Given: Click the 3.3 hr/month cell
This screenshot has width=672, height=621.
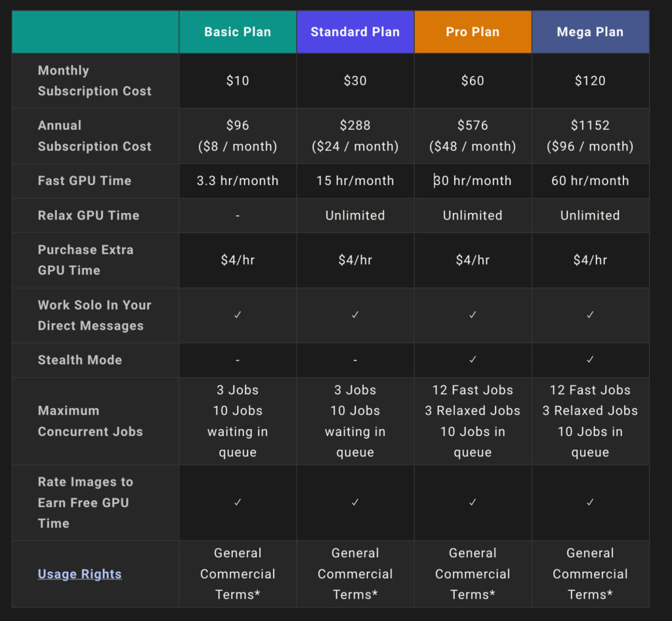Looking at the screenshot, I should coord(238,181).
